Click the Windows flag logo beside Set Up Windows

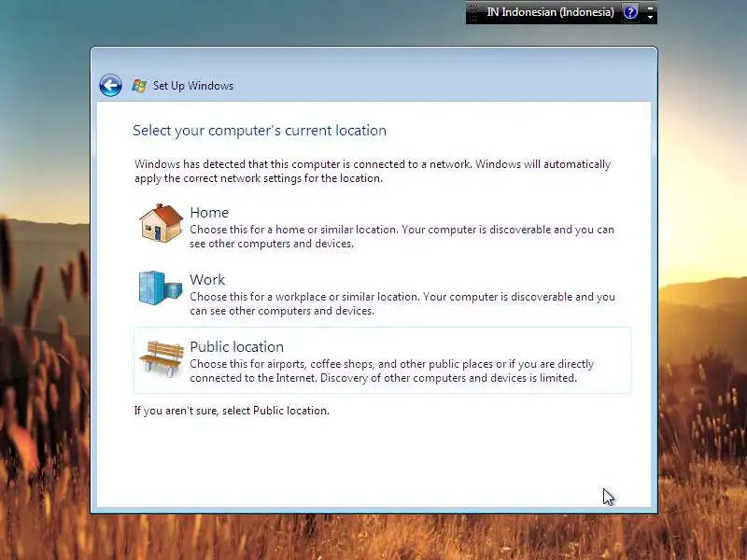139,86
